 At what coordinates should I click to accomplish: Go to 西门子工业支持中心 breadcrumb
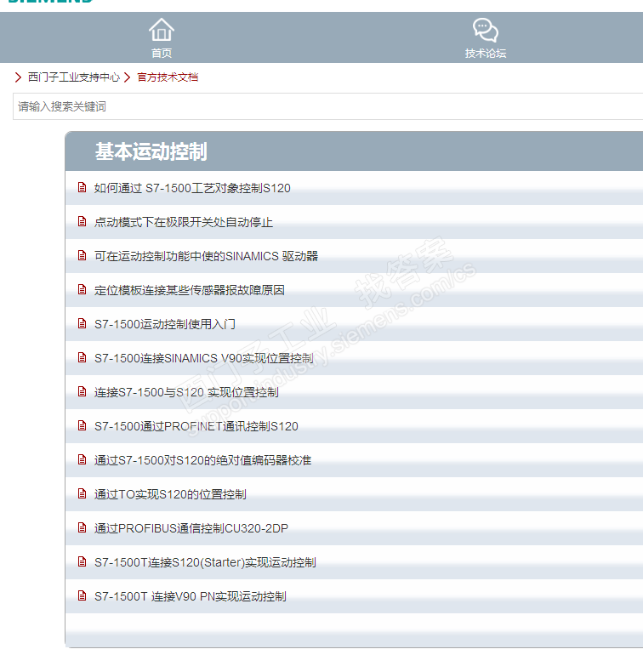(74, 77)
